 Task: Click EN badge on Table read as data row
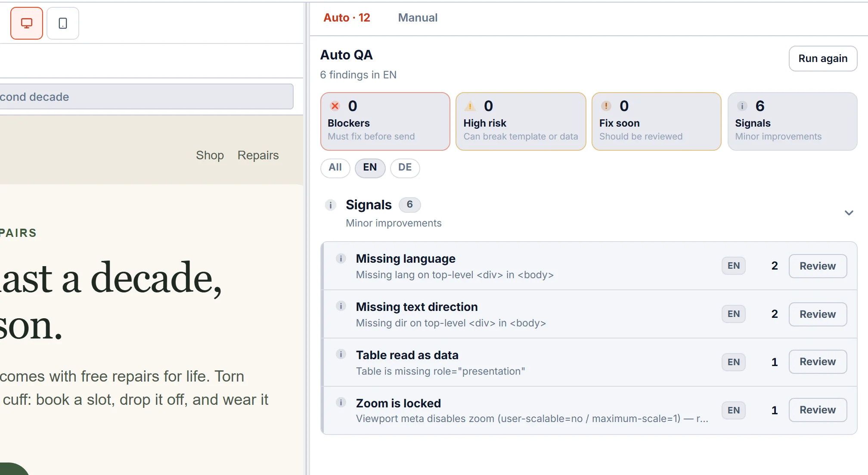pyautogui.click(x=734, y=362)
